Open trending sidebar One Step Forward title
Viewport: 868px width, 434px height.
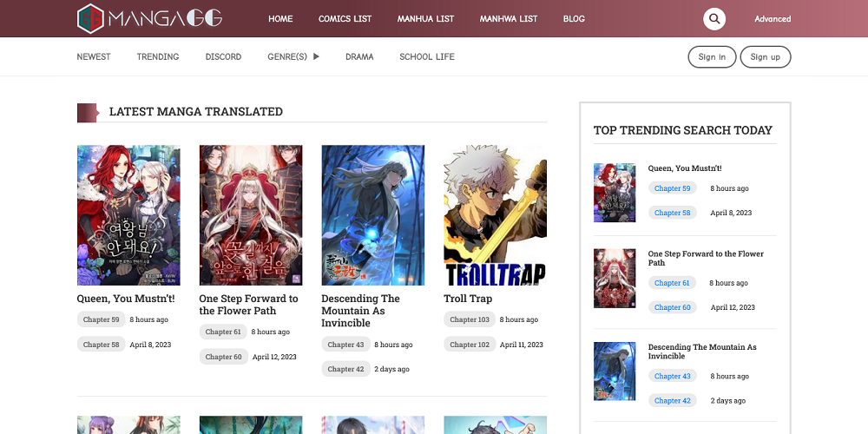point(706,258)
